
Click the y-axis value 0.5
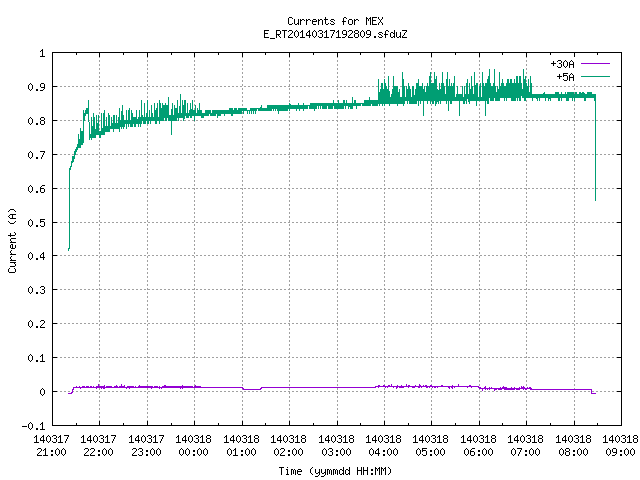pos(36,223)
